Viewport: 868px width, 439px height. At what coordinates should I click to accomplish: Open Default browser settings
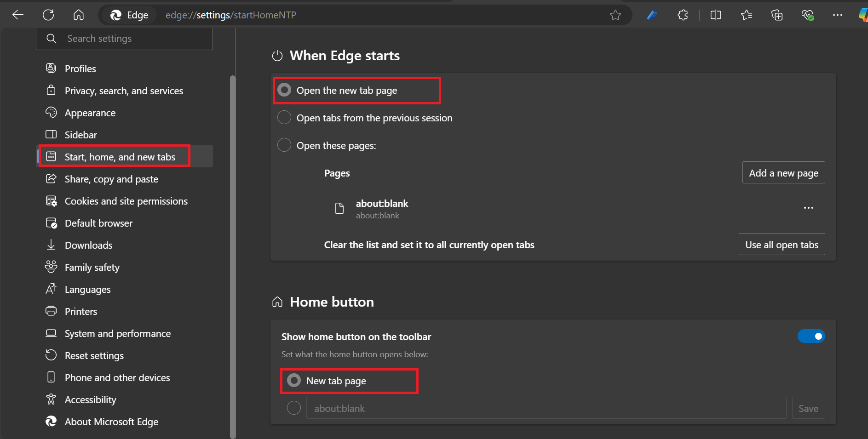tap(125, 223)
